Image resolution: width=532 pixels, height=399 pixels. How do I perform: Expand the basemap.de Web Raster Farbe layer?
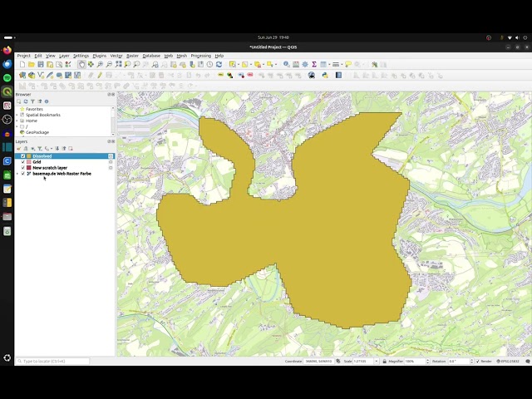click(17, 174)
